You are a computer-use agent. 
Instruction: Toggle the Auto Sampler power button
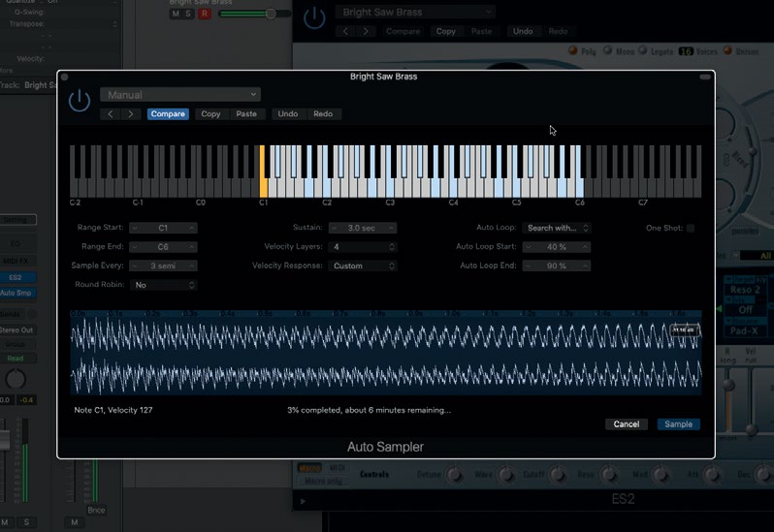[79, 101]
